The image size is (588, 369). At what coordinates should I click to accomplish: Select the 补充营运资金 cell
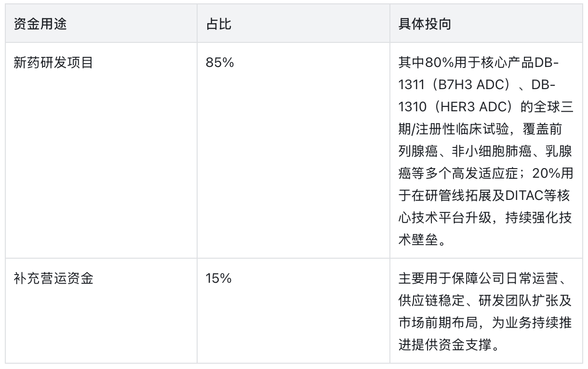53,278
